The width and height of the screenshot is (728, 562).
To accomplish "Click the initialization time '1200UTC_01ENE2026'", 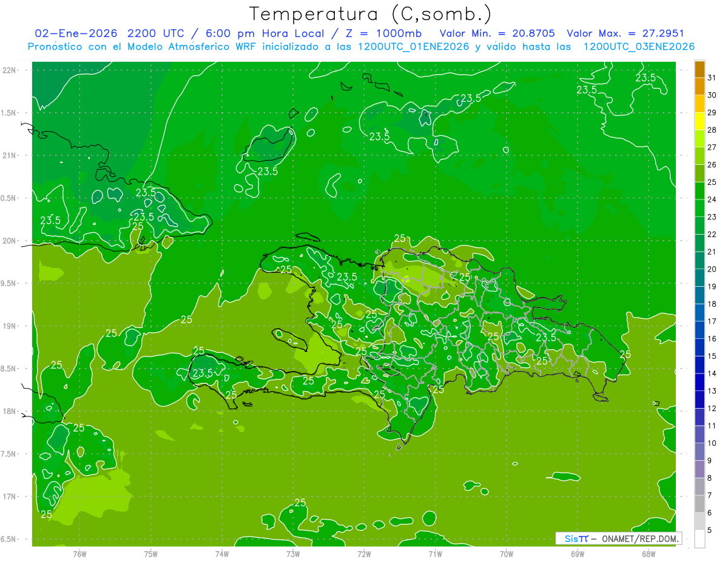I will [x=413, y=46].
